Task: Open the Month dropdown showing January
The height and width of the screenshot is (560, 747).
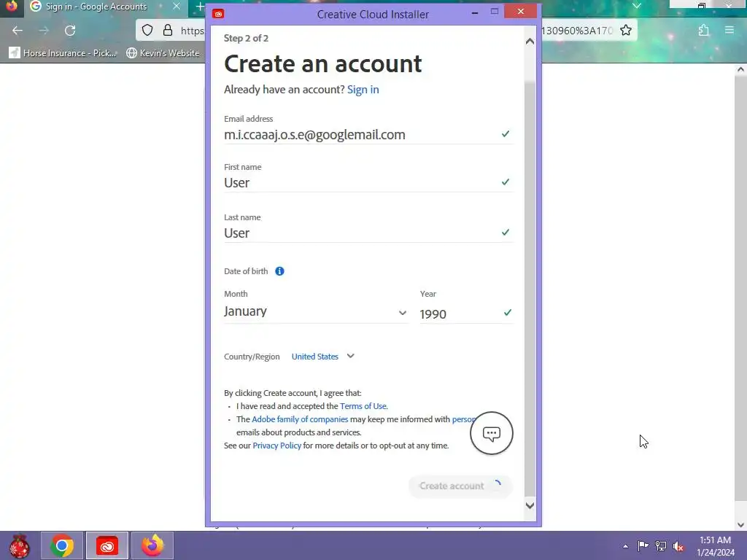Action: click(x=315, y=311)
